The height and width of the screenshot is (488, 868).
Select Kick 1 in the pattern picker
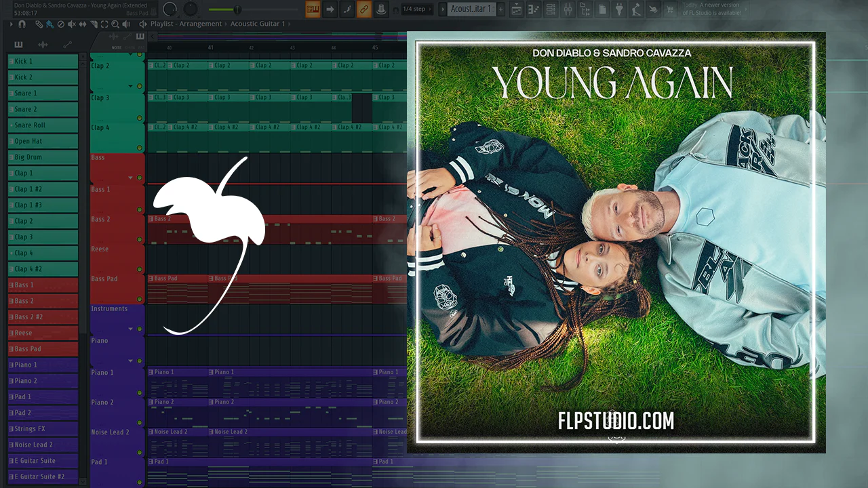point(43,61)
